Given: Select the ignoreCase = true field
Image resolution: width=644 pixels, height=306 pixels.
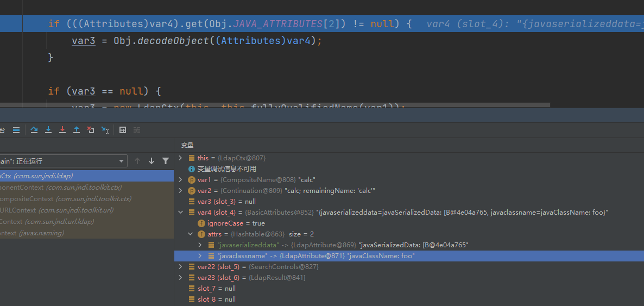Looking at the screenshot, I should click(x=409, y=223).
